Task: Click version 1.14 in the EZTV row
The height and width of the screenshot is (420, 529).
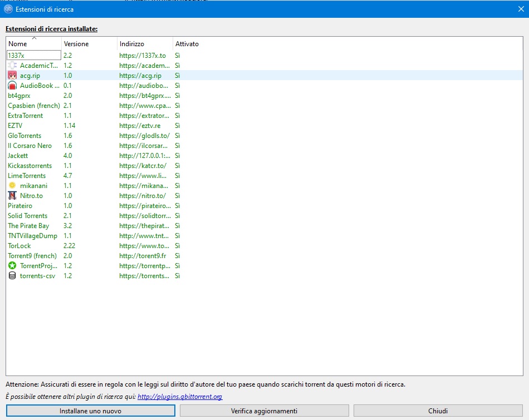Action: click(x=70, y=126)
